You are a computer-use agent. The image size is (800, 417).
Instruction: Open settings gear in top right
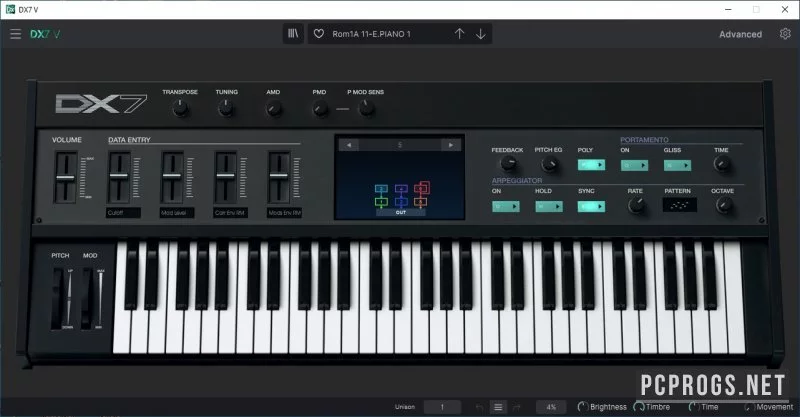(x=785, y=34)
